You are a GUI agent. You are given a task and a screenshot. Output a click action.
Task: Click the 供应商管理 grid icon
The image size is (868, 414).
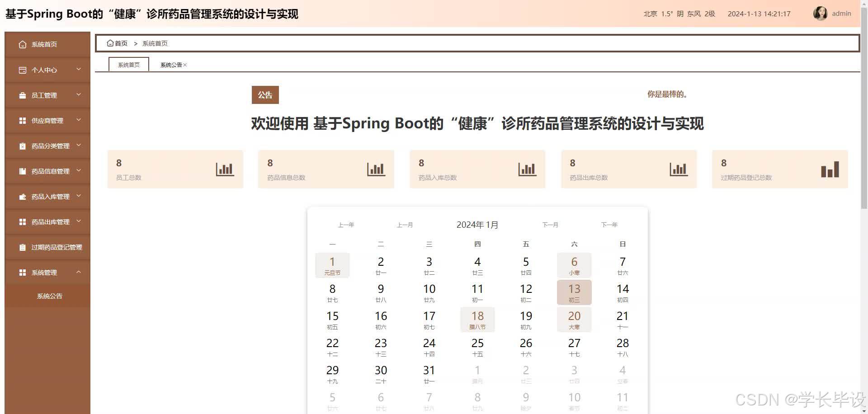tap(23, 121)
